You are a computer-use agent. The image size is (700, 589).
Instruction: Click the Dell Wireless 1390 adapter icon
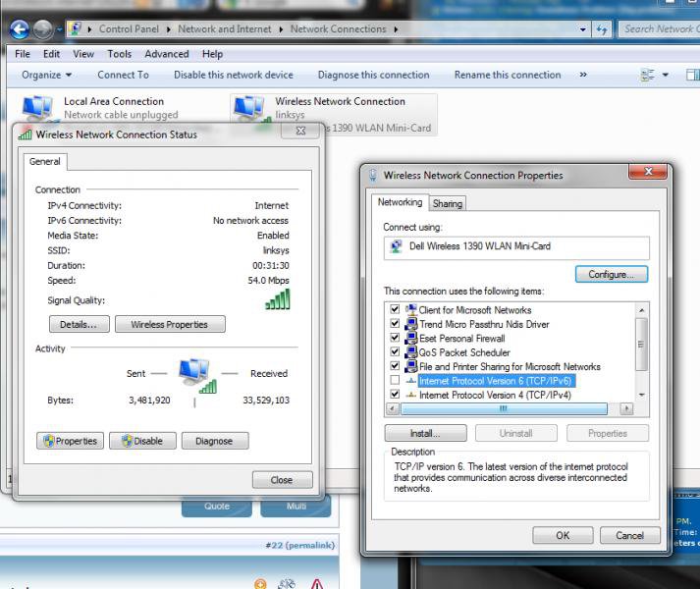click(396, 246)
